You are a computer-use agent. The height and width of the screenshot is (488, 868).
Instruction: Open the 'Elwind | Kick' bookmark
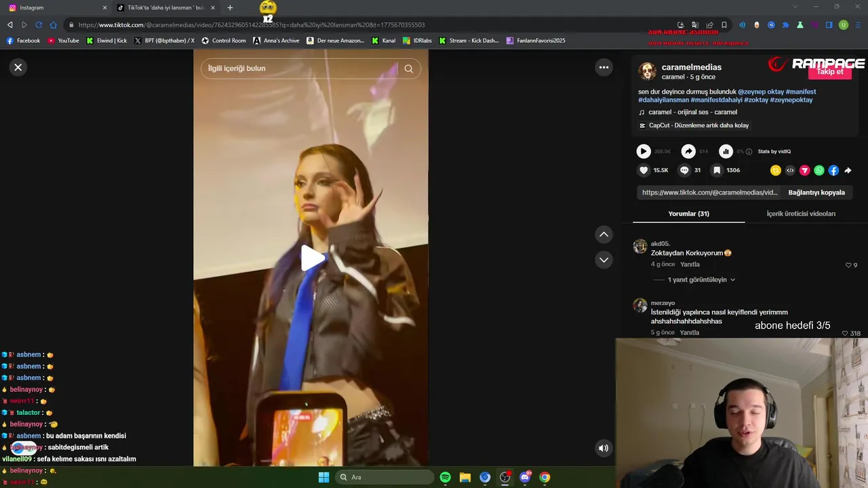click(106, 41)
